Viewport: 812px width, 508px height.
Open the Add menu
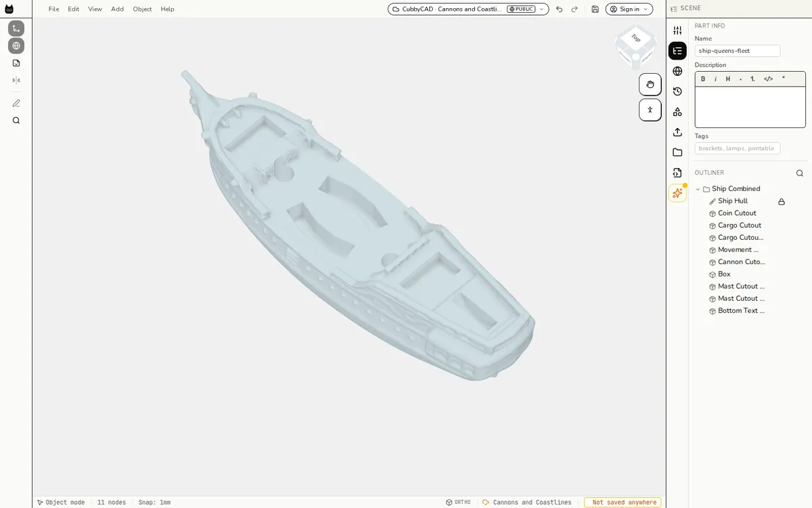tap(117, 9)
